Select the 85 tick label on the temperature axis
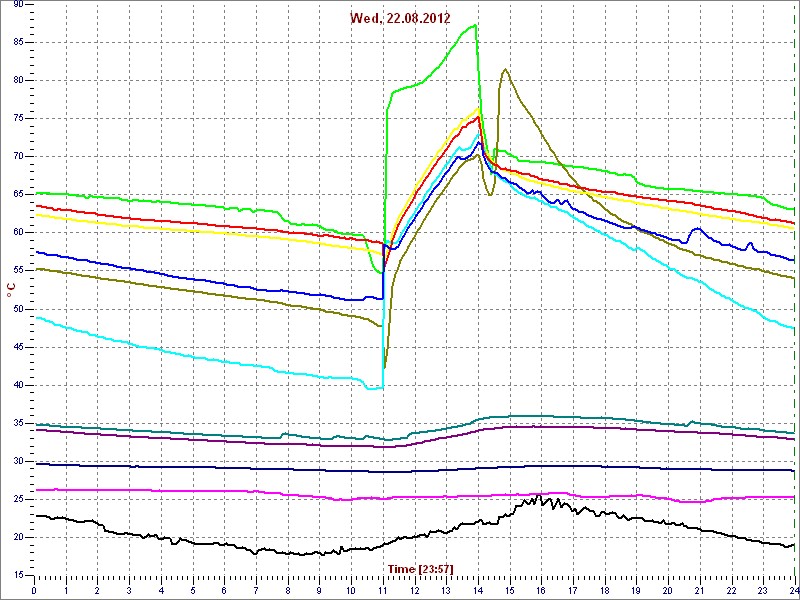This screenshot has width=800, height=600. (17, 42)
